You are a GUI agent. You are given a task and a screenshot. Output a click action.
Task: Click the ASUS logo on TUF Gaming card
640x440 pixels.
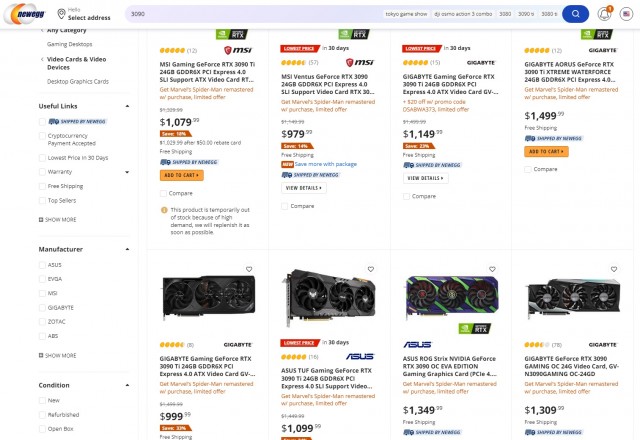(x=360, y=357)
